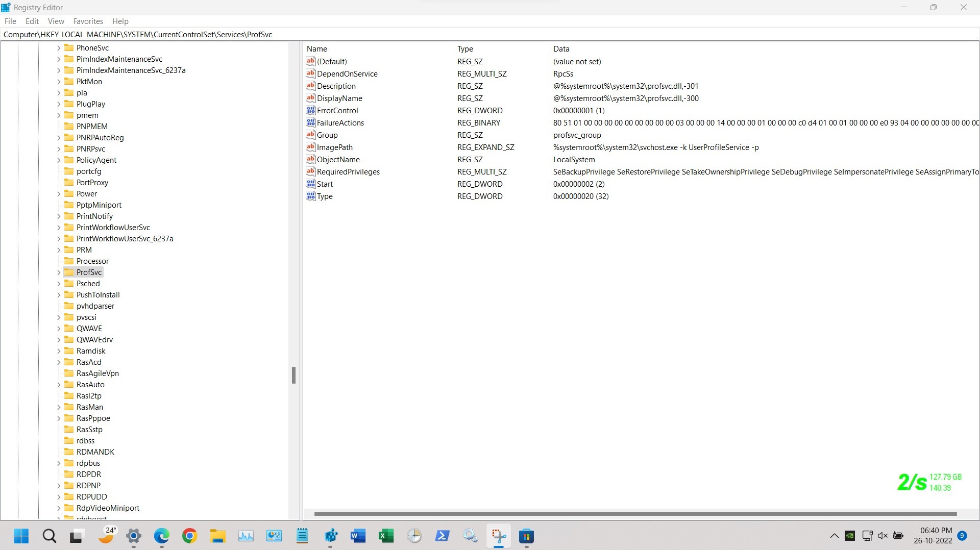The width and height of the screenshot is (980, 550).
Task: Open File Explorer from the taskbar
Action: point(218,536)
